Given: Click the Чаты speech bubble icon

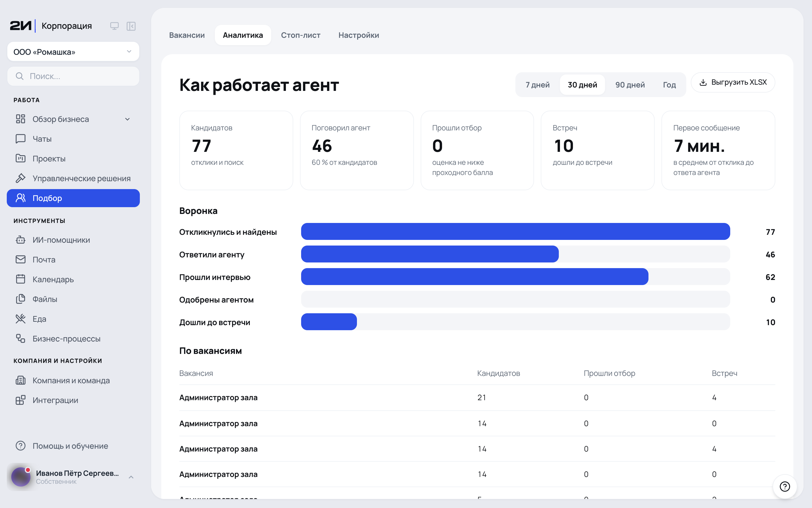Looking at the screenshot, I should coord(21,139).
